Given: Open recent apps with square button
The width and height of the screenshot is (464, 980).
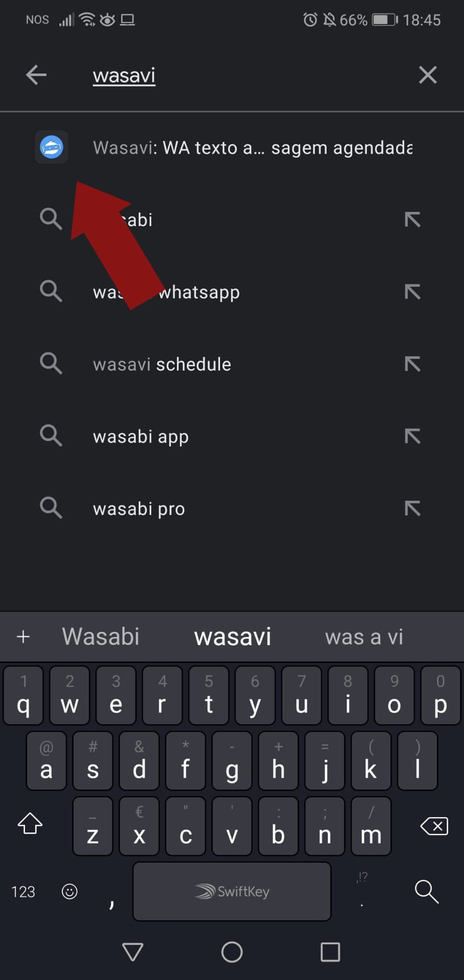Looking at the screenshot, I should (330, 952).
